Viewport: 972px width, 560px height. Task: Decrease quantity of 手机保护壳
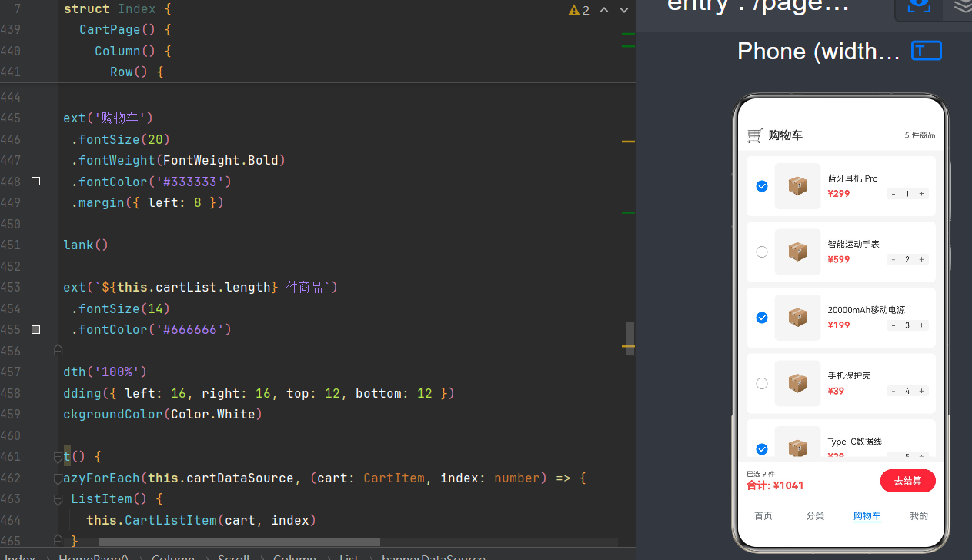(894, 391)
